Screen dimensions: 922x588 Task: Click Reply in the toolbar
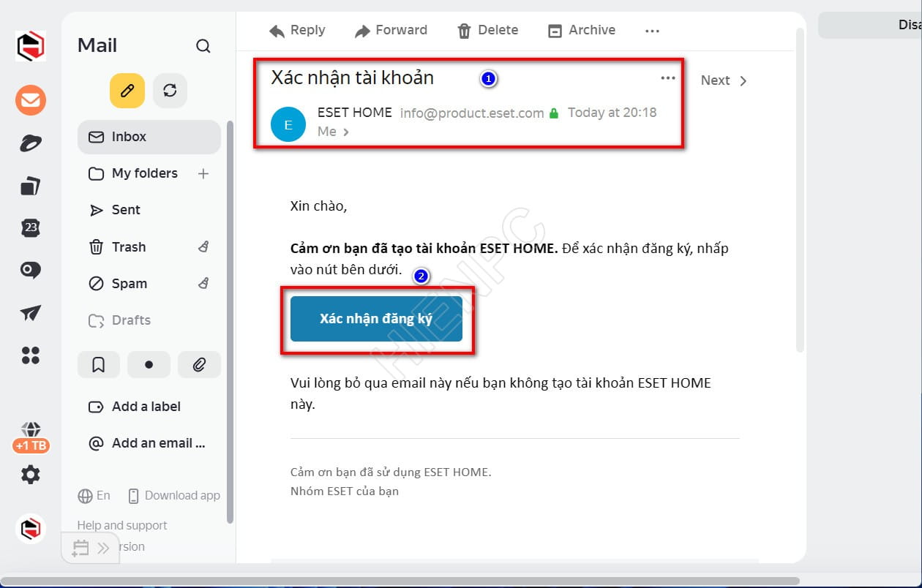point(297,30)
